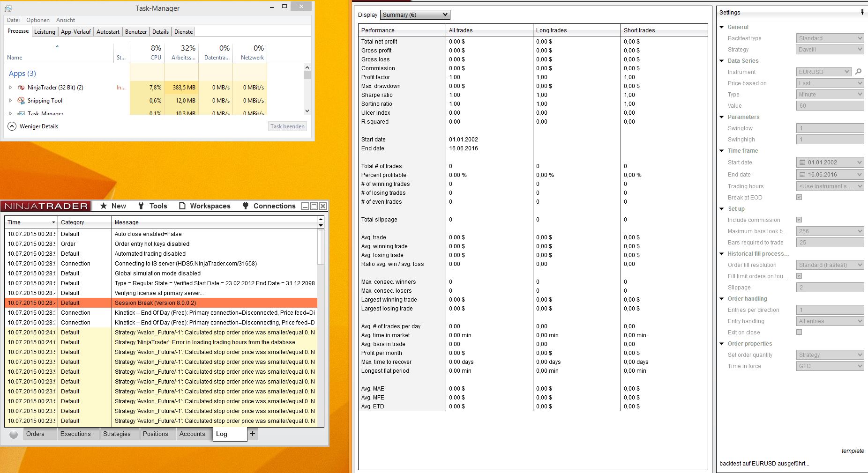Image resolution: width=868 pixels, height=473 pixels.
Task: Disable the Include commission checkbox
Action: (799, 220)
